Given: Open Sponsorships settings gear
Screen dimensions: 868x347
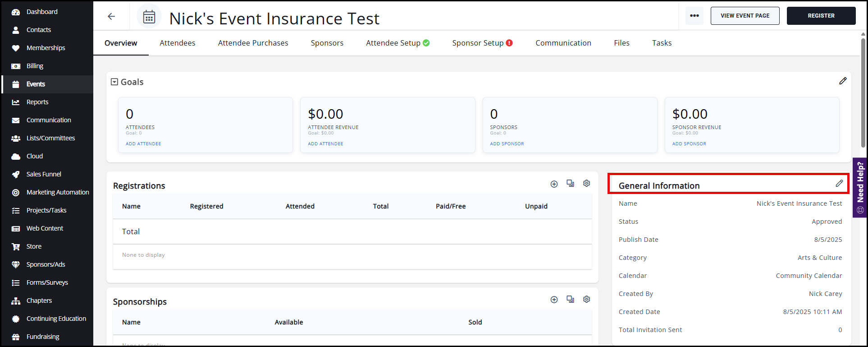Looking at the screenshot, I should (x=586, y=300).
